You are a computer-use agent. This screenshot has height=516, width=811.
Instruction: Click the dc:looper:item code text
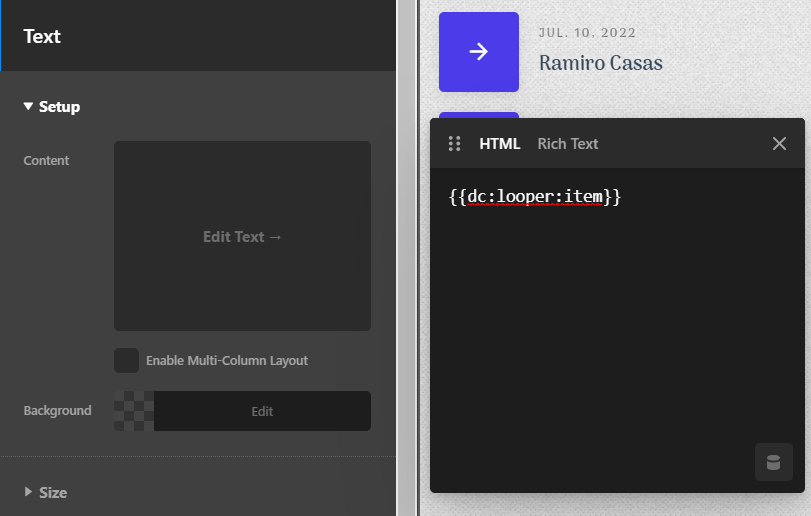pos(535,197)
